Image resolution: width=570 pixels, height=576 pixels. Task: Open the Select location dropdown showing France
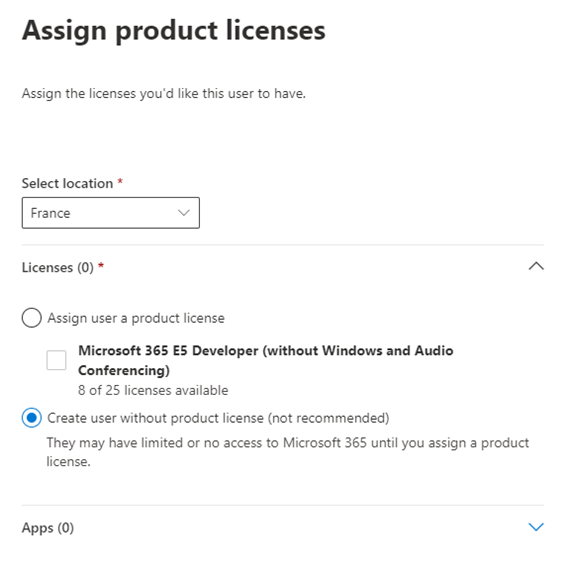111,213
